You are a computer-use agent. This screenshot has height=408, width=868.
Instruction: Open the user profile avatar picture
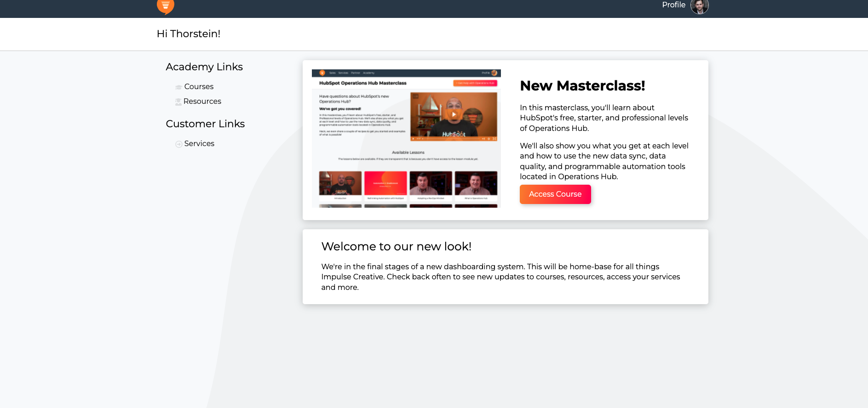coord(699,6)
